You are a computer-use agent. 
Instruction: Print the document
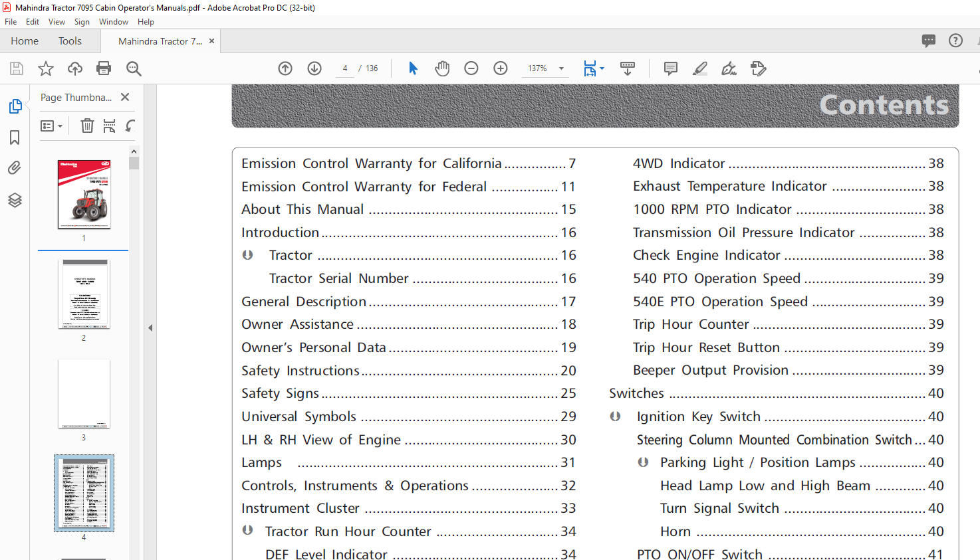(104, 68)
